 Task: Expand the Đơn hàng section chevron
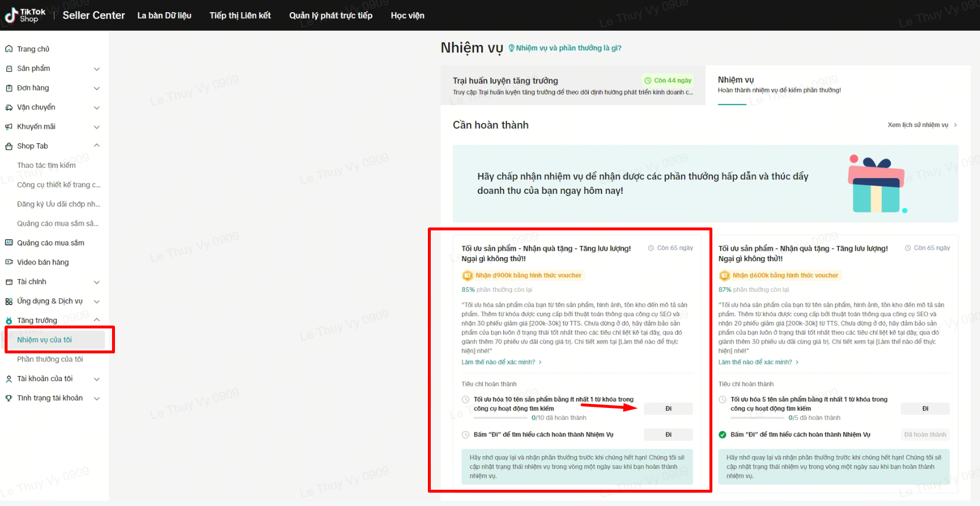click(x=97, y=88)
